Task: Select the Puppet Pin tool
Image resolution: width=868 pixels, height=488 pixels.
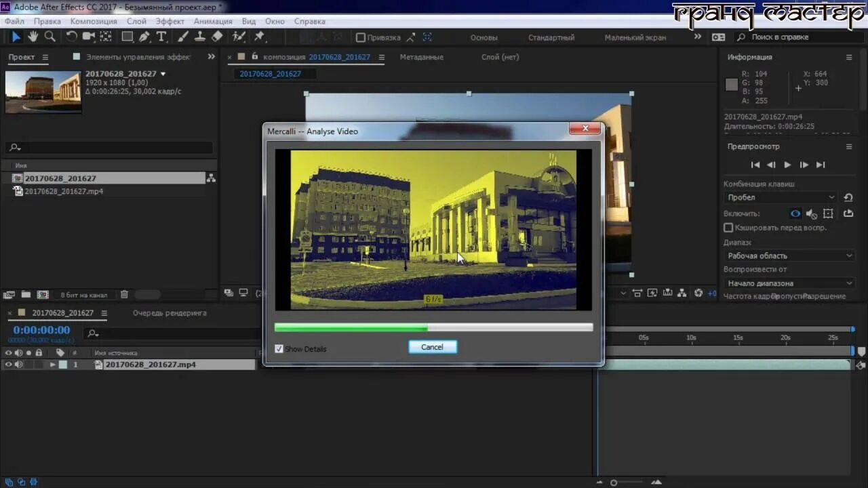Action: point(259,37)
